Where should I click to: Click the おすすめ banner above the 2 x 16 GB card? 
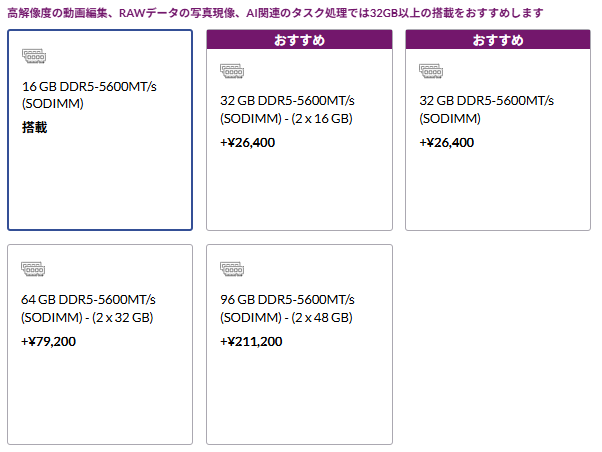(299, 40)
